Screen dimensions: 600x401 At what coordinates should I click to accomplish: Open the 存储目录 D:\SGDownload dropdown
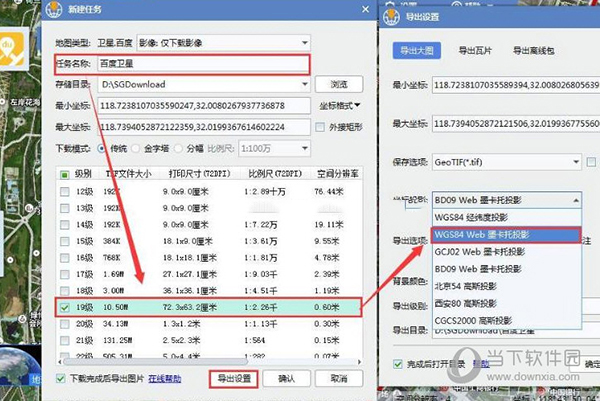point(204,84)
